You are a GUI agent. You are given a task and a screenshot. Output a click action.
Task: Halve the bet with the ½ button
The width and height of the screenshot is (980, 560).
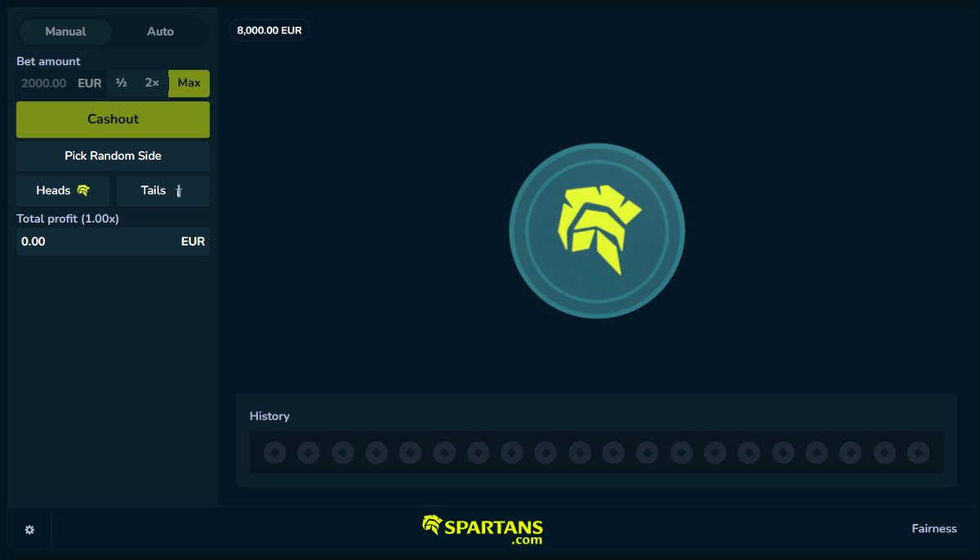tap(121, 83)
